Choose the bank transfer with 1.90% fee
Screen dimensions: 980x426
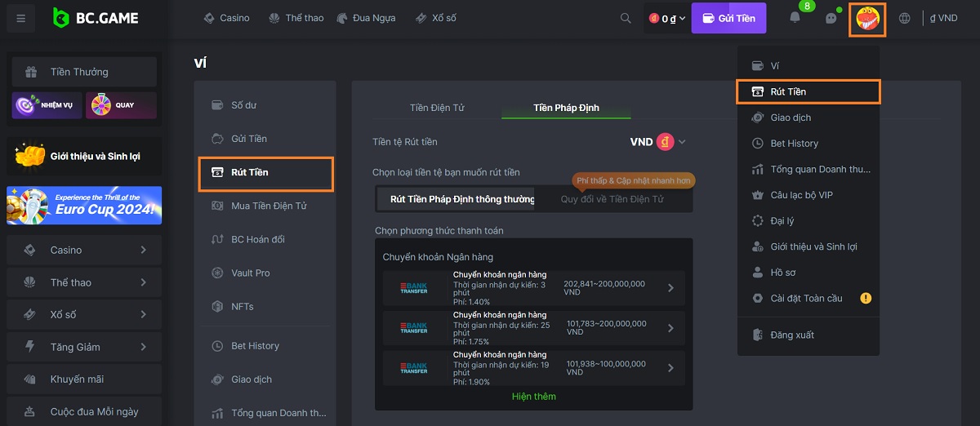tap(534, 368)
